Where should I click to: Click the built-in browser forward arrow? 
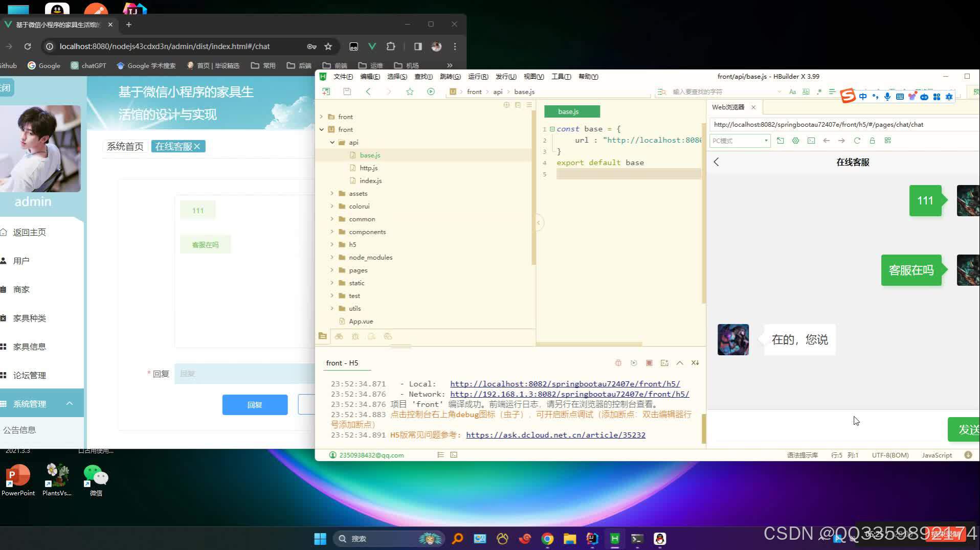coord(841,141)
